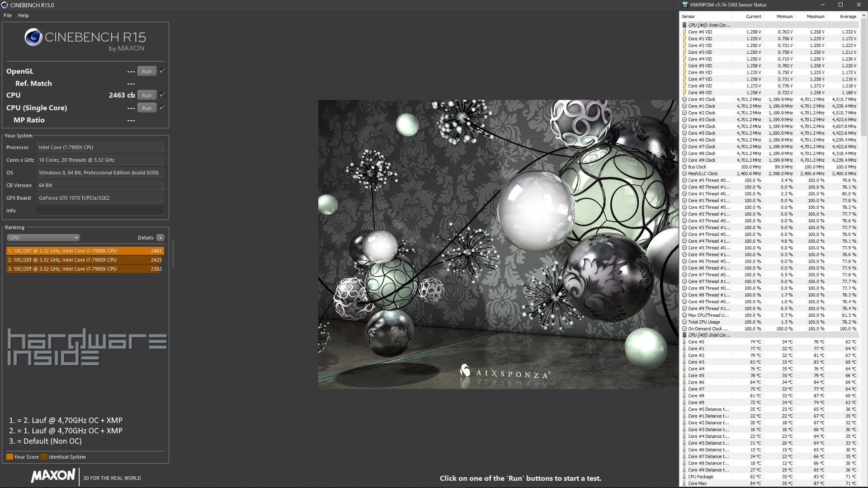This screenshot has height=488, width=868.
Task: Select the Core #2 Thread #0 usage row
Action: pos(769,207)
